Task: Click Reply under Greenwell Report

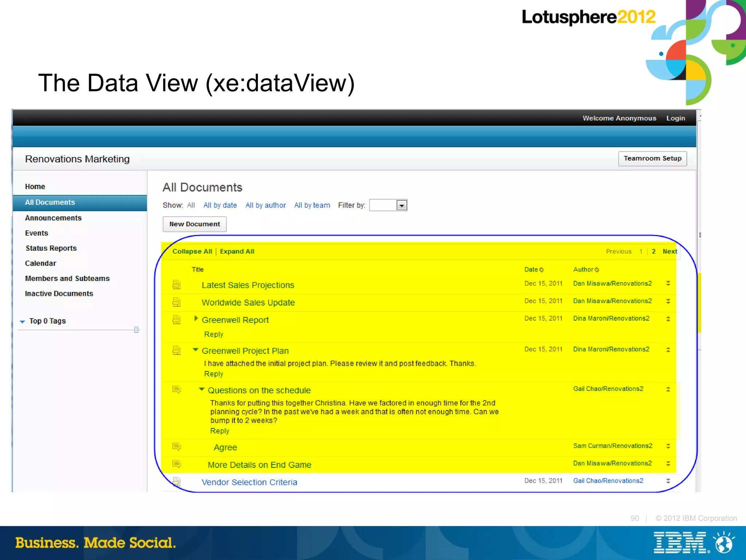Action: pos(214,334)
